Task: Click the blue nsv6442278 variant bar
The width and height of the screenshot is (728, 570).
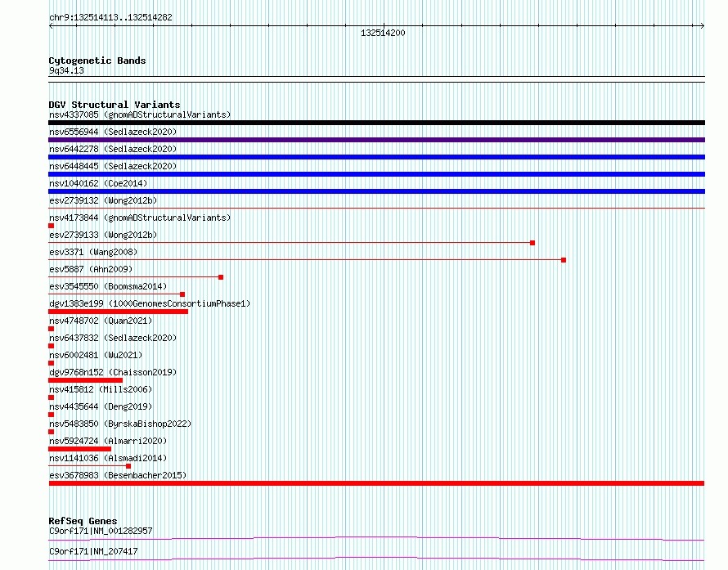Action: coord(376,157)
